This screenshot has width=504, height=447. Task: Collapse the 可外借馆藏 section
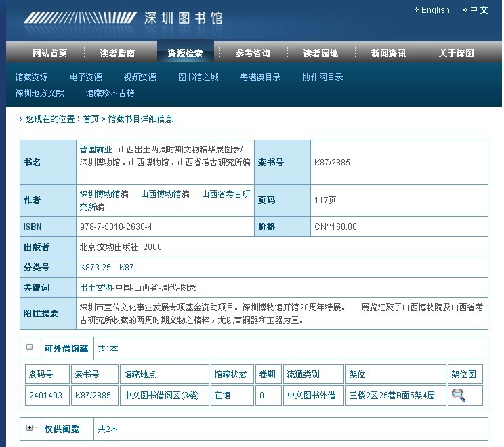pos(30,347)
